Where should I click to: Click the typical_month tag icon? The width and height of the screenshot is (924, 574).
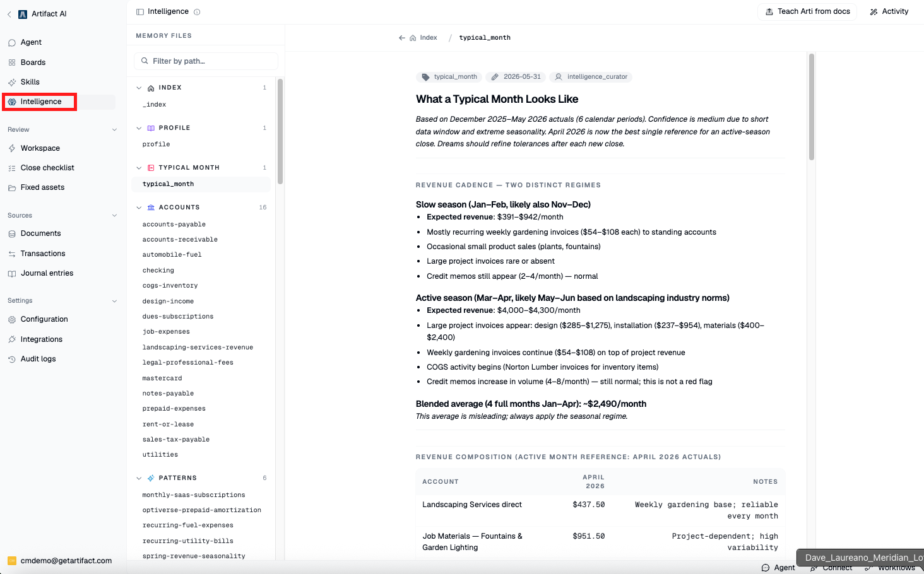pyautogui.click(x=426, y=77)
